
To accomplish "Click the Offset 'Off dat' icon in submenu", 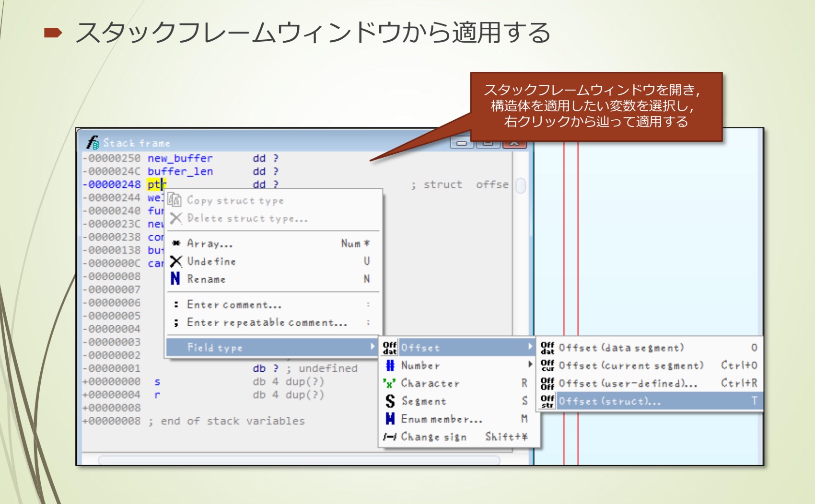I will [x=390, y=348].
